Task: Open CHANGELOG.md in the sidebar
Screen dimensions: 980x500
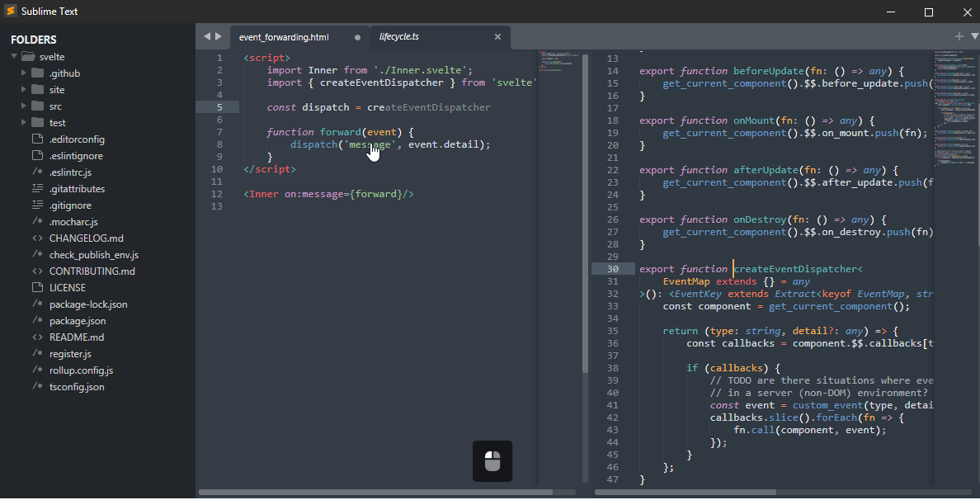Action: 87,238
